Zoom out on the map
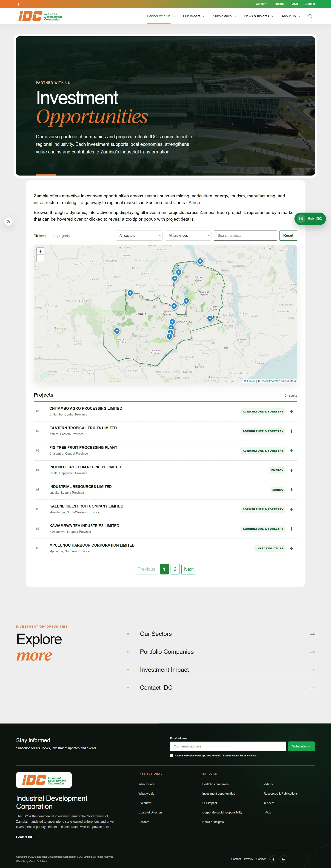This screenshot has width=331, height=868. (40, 258)
